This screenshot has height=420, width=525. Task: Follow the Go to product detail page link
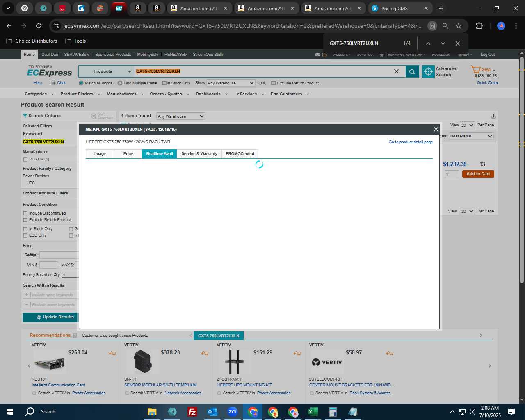tap(411, 142)
